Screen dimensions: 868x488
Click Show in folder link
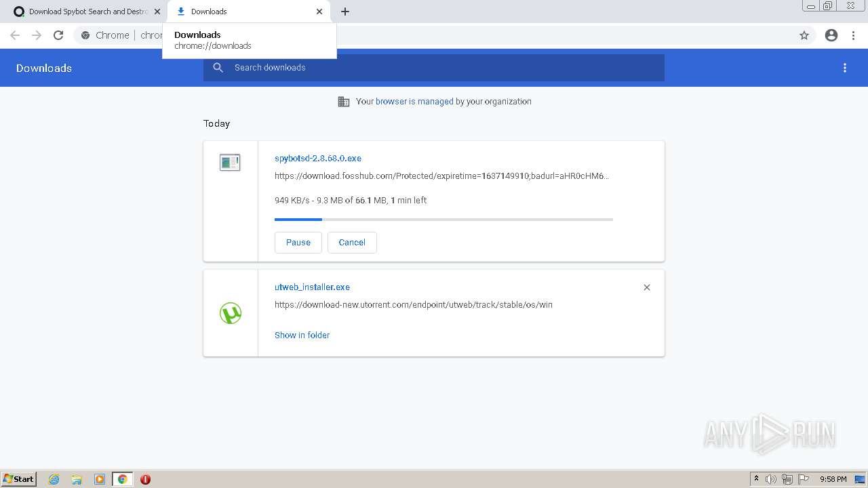click(302, 335)
